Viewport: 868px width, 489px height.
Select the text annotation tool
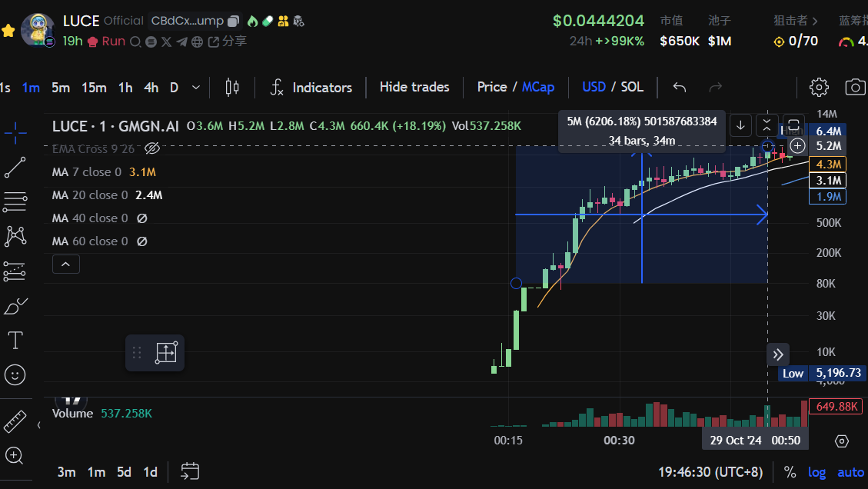[15, 340]
